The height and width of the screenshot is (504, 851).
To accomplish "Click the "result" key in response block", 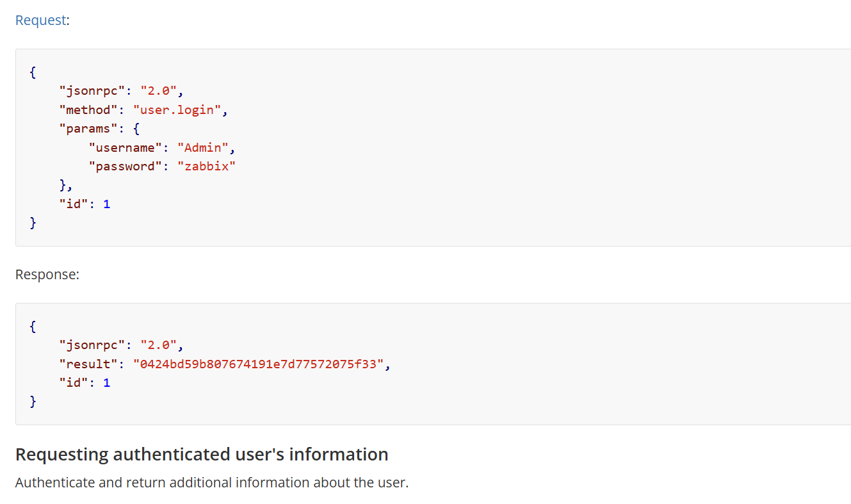I will click(88, 364).
